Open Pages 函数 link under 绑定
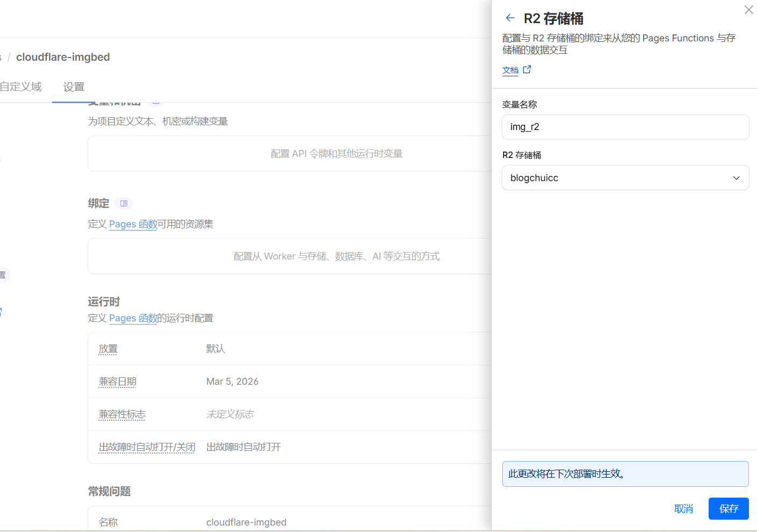This screenshot has height=532, width=757. pos(133,224)
